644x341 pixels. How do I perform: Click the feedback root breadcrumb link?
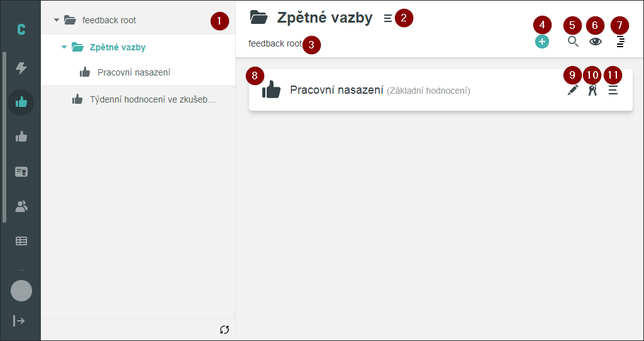tap(275, 44)
